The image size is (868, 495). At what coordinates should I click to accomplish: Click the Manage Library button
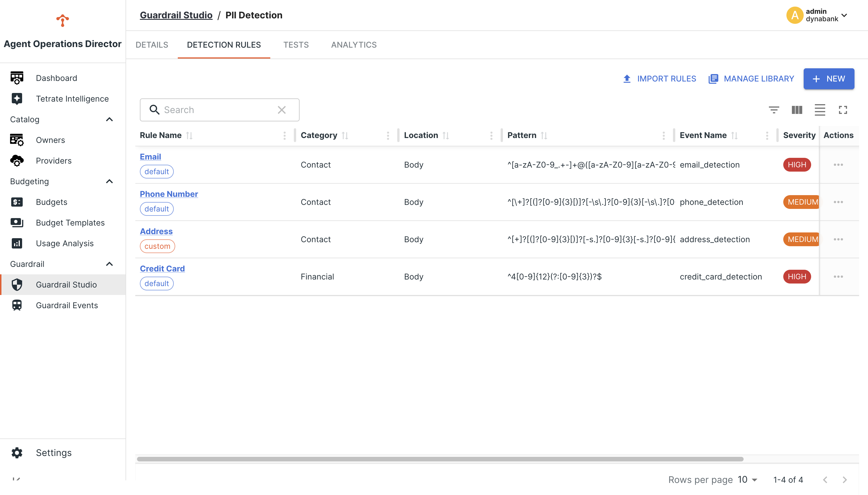(751, 79)
